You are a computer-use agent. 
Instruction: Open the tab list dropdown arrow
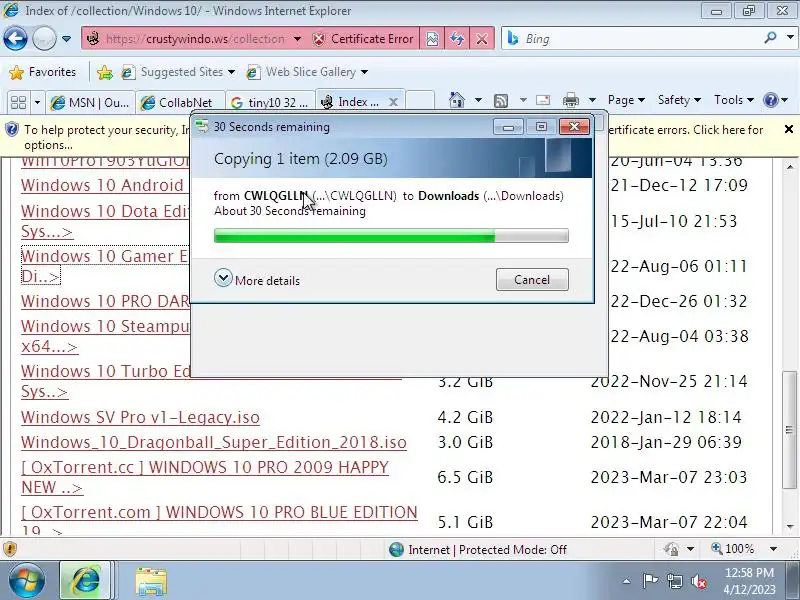click(37, 103)
